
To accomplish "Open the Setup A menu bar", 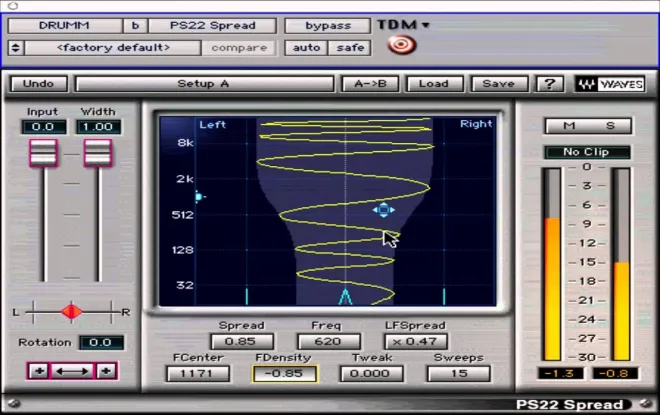I will pos(204,84).
